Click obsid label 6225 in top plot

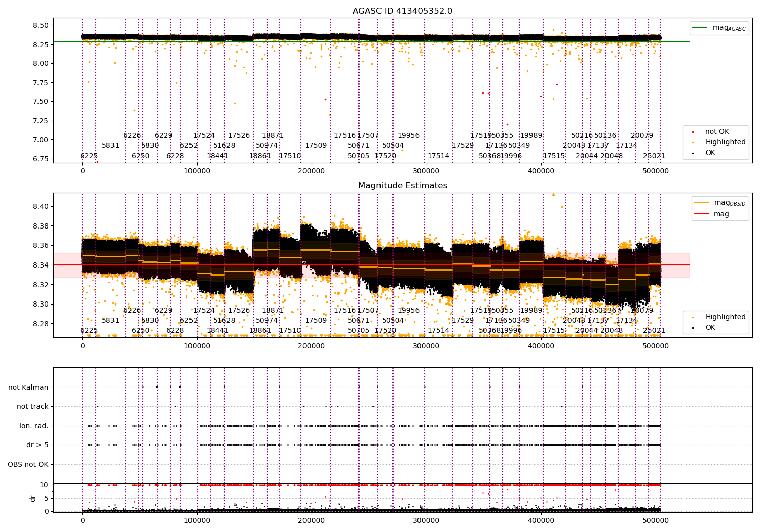89,156
